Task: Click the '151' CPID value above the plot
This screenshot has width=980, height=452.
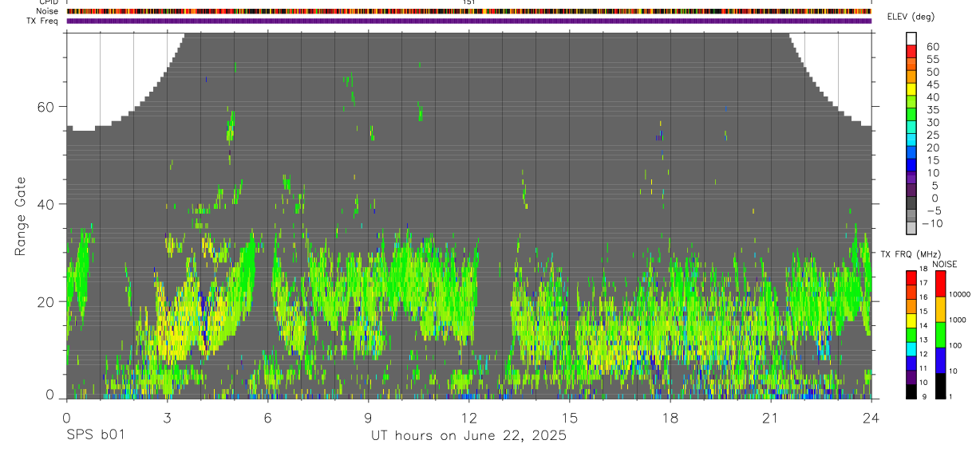Action: pyautogui.click(x=469, y=2)
